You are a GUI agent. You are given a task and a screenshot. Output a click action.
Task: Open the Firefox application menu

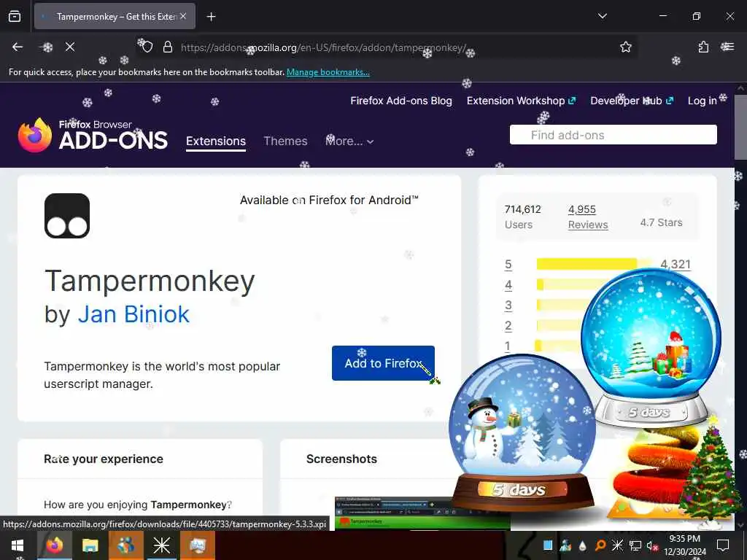click(727, 47)
